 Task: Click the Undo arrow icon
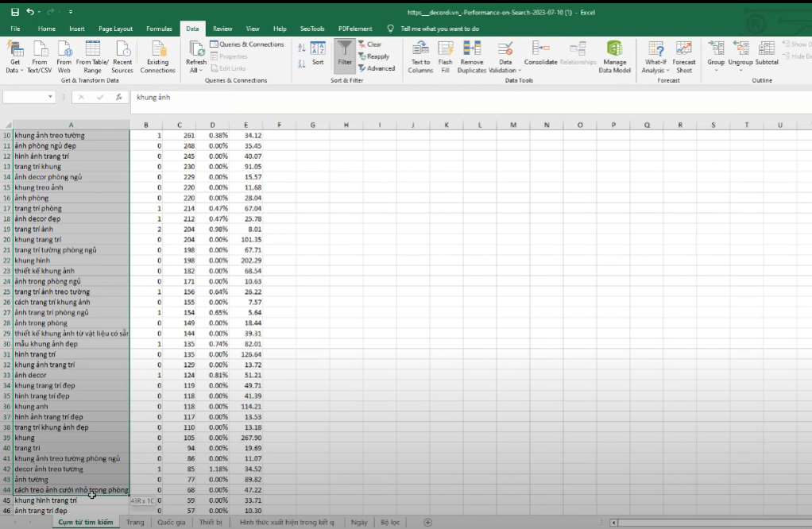pyautogui.click(x=30, y=12)
